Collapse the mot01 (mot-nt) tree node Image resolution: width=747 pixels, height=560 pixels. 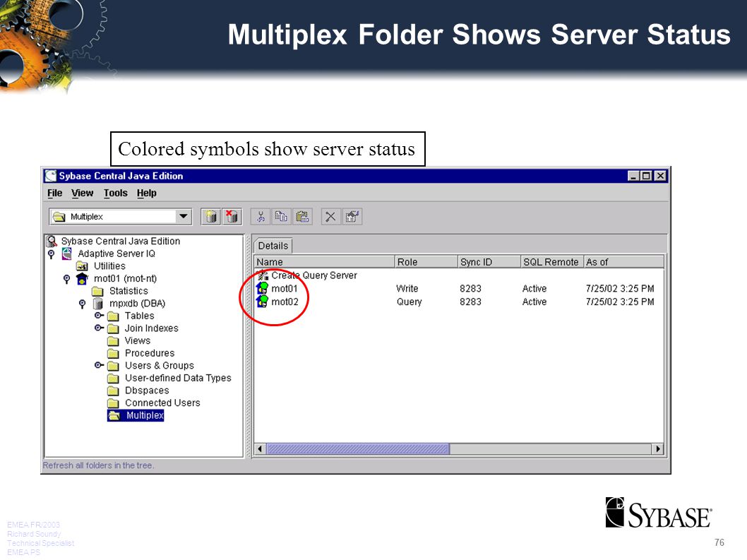66,279
